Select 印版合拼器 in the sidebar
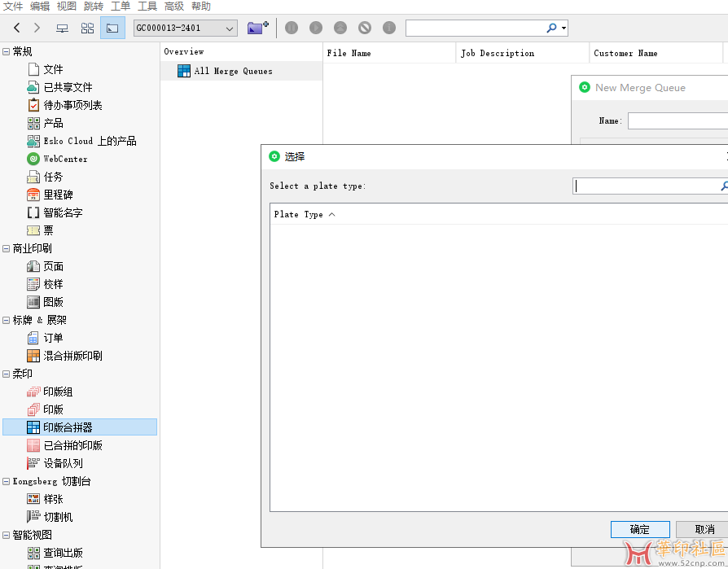Screen dimensions: 728x569 pyautogui.click(x=68, y=427)
